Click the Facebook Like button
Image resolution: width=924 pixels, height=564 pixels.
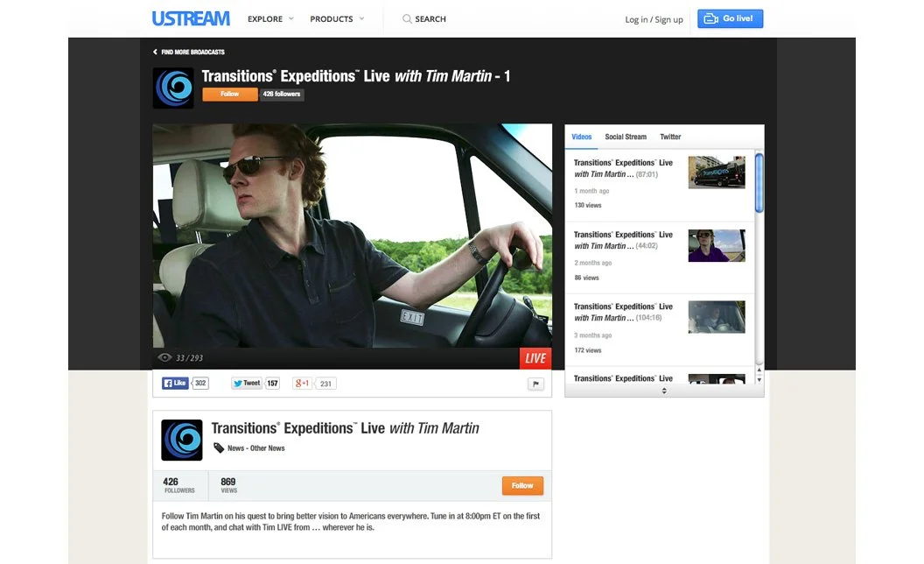(175, 383)
